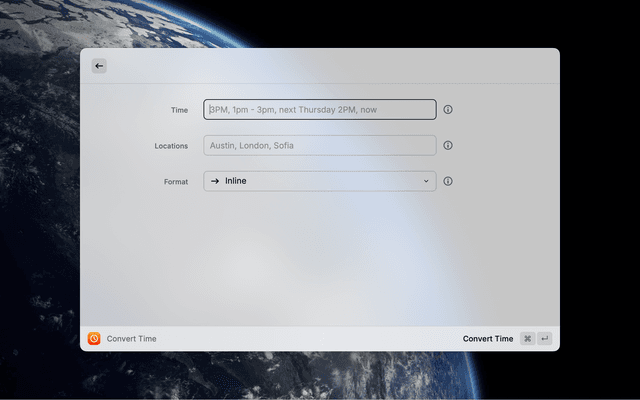The image size is (640, 400).
Task: Open the Format dropdown menu
Action: click(320, 181)
